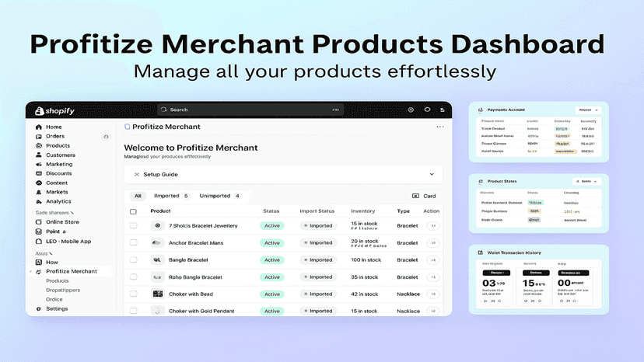Click the Product States panel icon

pos(481,182)
